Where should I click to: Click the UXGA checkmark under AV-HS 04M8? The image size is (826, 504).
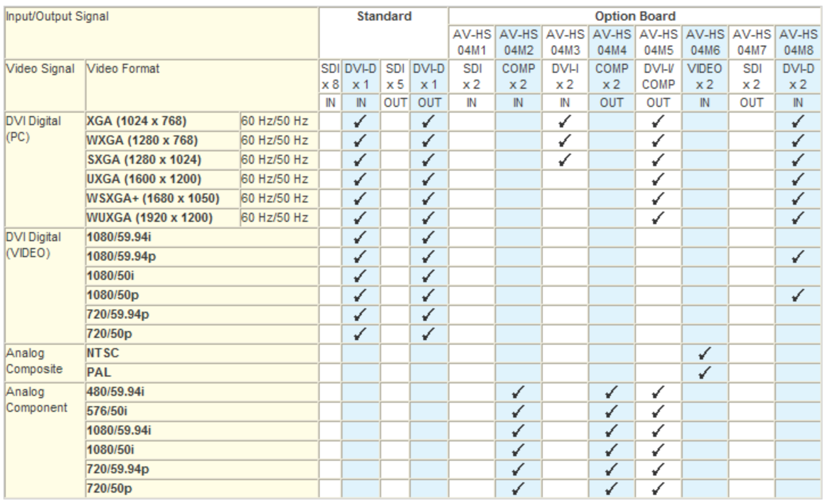(798, 179)
